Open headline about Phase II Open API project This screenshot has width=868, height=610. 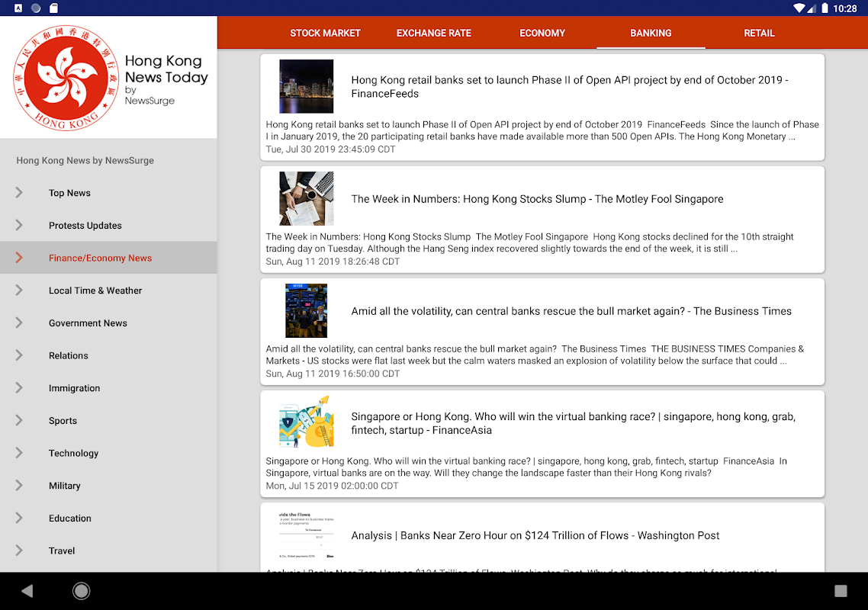click(570, 86)
